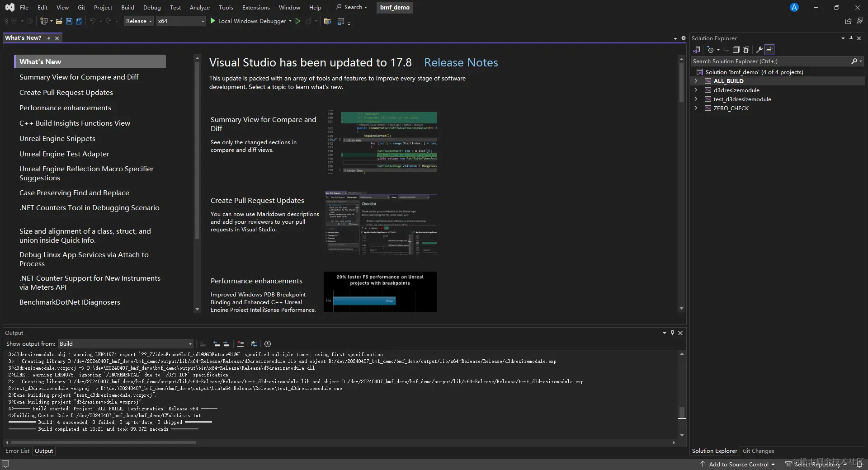Toggle Preview Selected Items in Solution Explorer
The image size is (868, 470).
(x=769, y=50)
